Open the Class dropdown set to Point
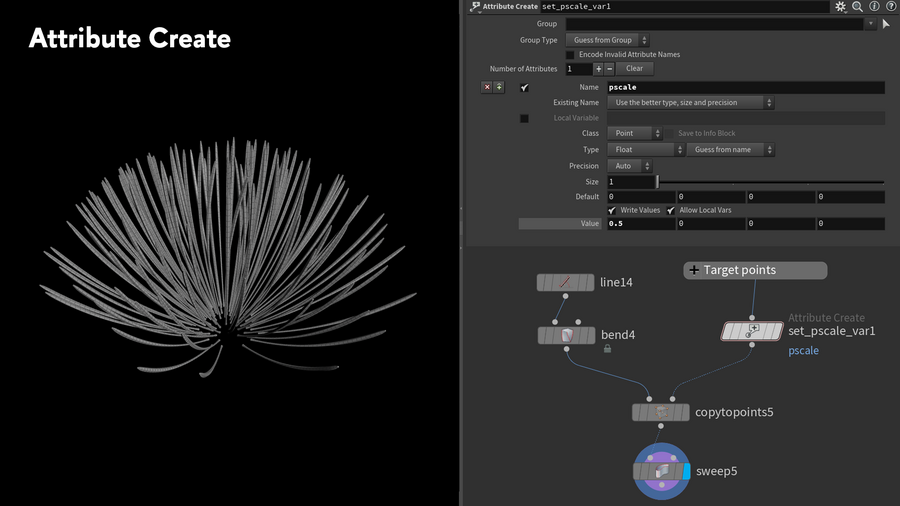 (x=634, y=133)
